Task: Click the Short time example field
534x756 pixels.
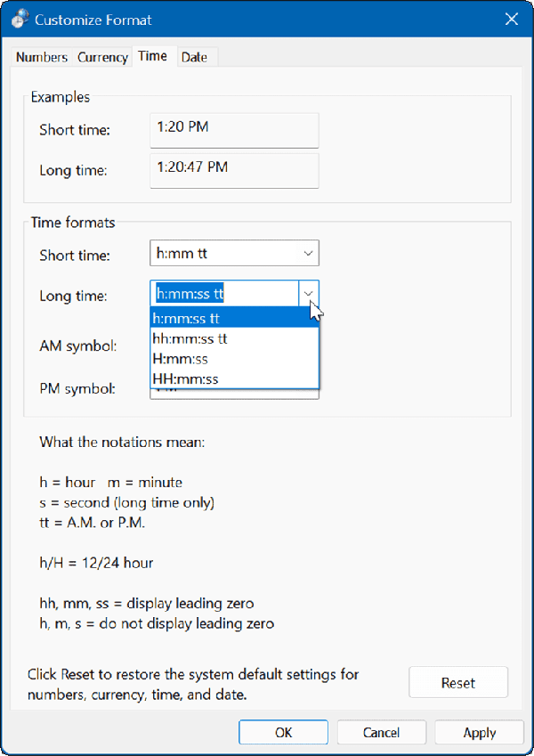Action: coord(233,130)
